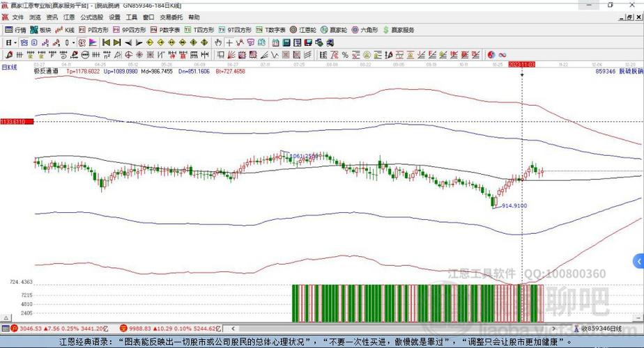
Task: Click the save disk toolbar icon
Action: point(308,42)
